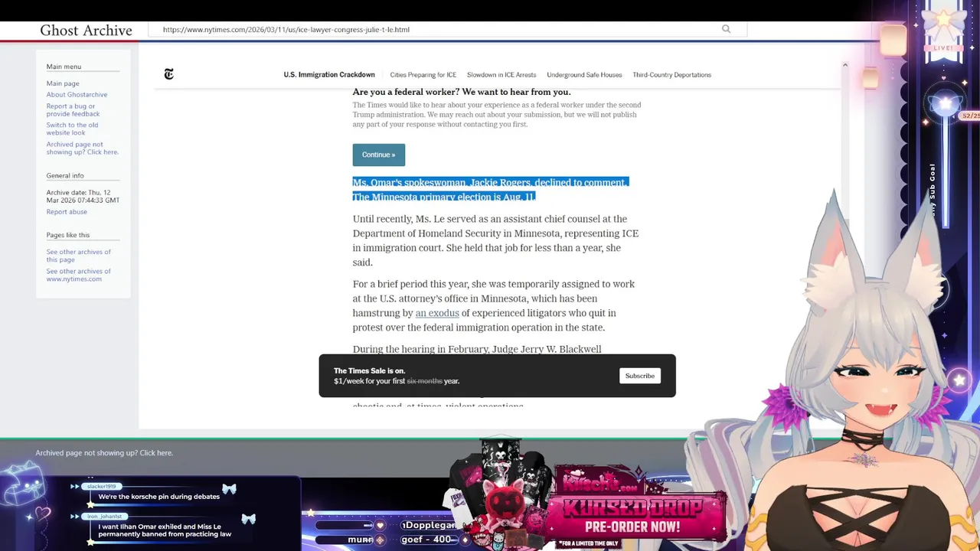Click the Continue » button

point(379,155)
